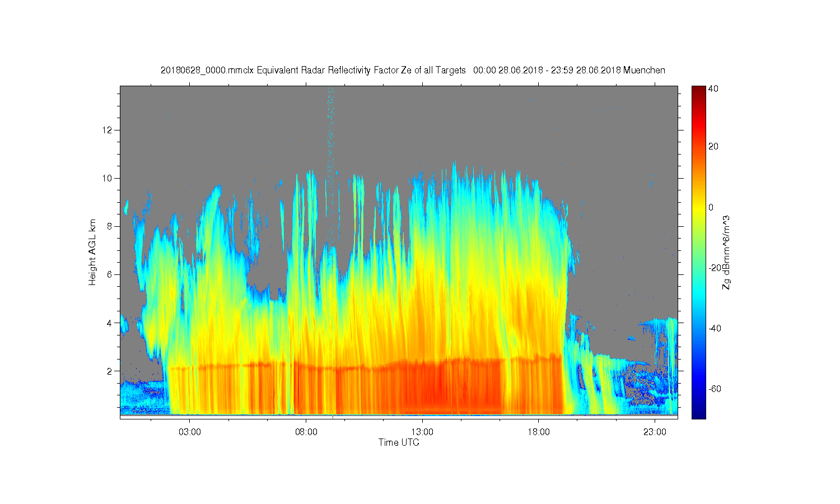Image resolution: width=840 pixels, height=504 pixels.
Task: Click the 'Zg dBmm^6/m^3' colorbar unit label
Action: coord(726,252)
